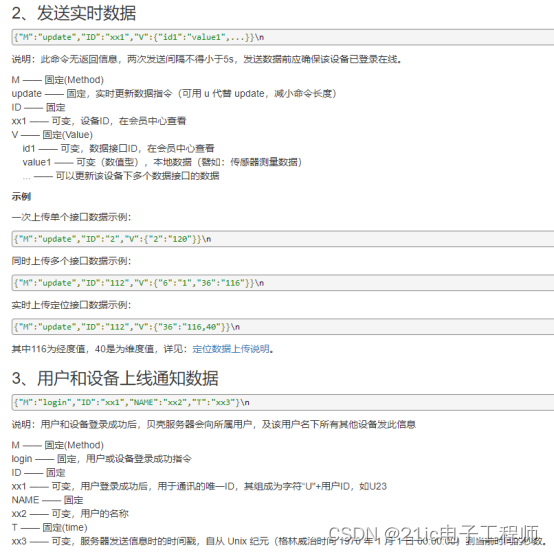This screenshot has width=554, height=553.
Task: Click the 说明 line about 贝壳服务器
Action: (x=214, y=424)
